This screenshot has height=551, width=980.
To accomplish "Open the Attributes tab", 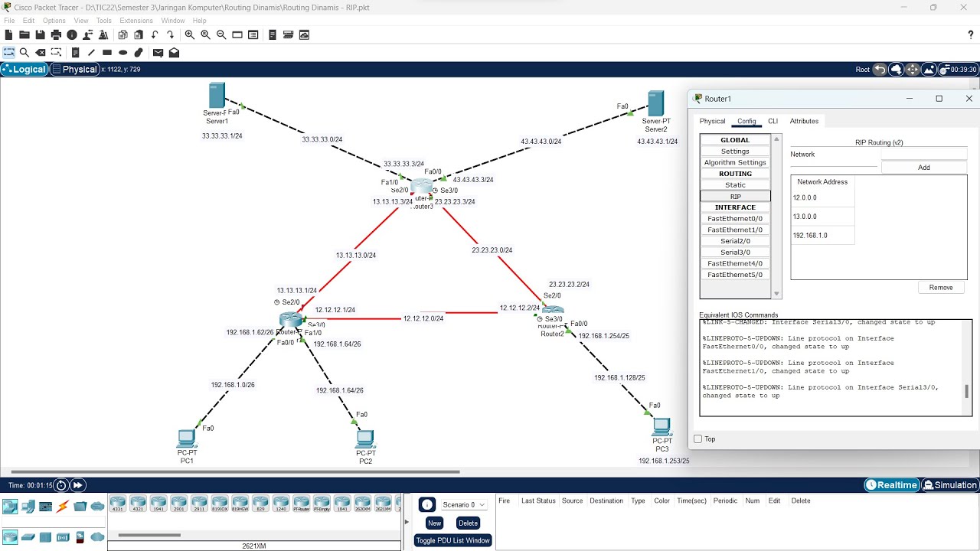I will pyautogui.click(x=804, y=121).
